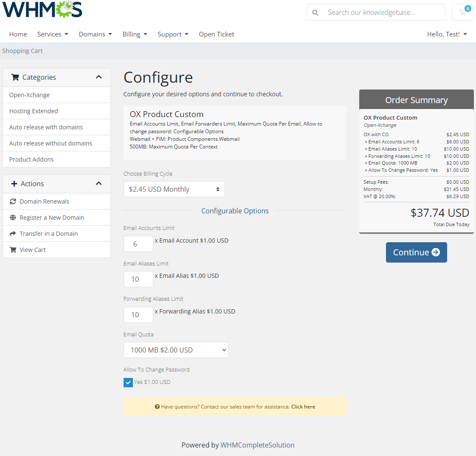Click the 'Monthly:' summary line
Screen dimensions: 476x456
point(417,189)
